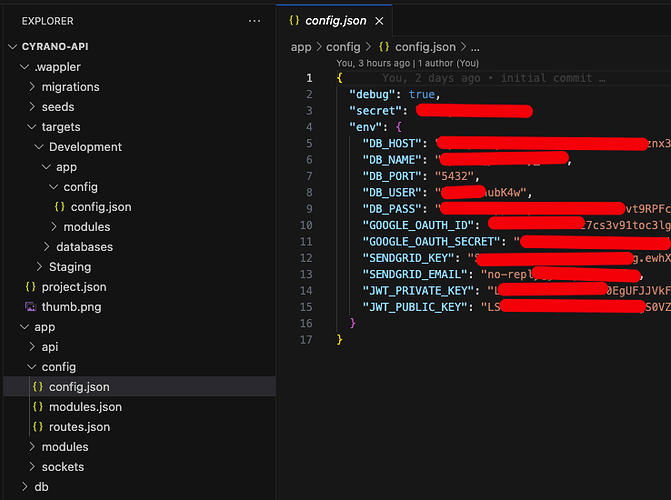Open routes.json file in explorer

coord(80,427)
